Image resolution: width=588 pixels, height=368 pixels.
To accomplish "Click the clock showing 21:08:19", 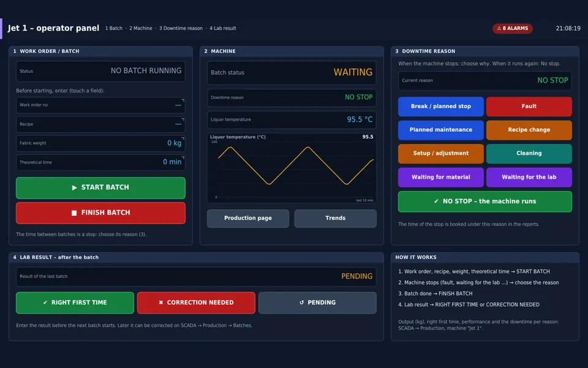I will tap(568, 29).
